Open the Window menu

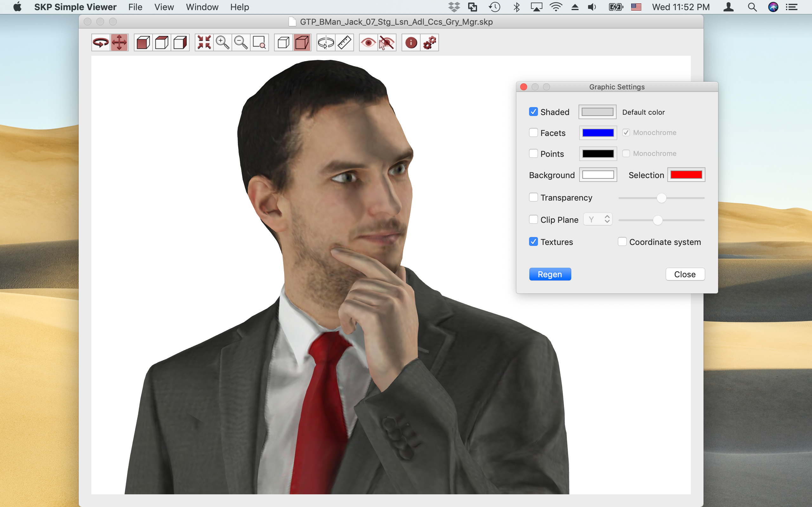pyautogui.click(x=202, y=7)
